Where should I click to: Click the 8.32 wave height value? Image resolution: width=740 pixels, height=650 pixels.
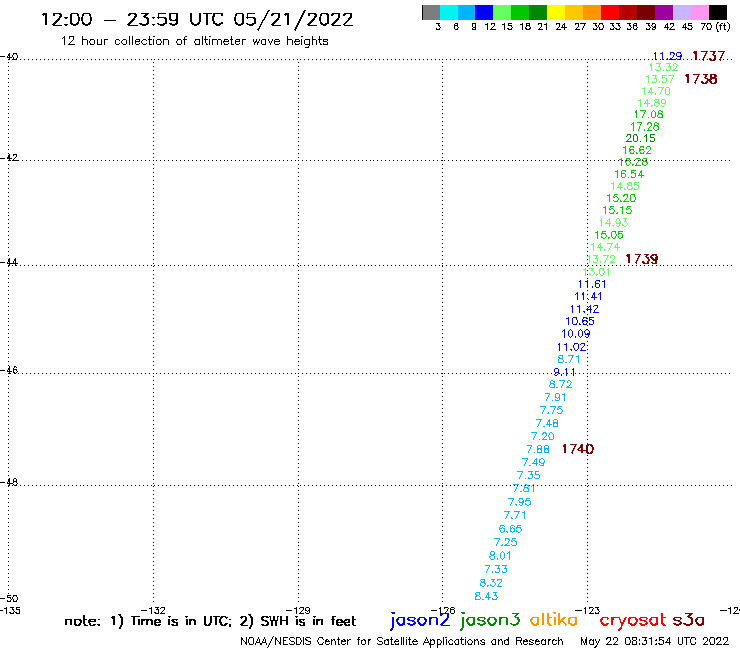click(491, 583)
